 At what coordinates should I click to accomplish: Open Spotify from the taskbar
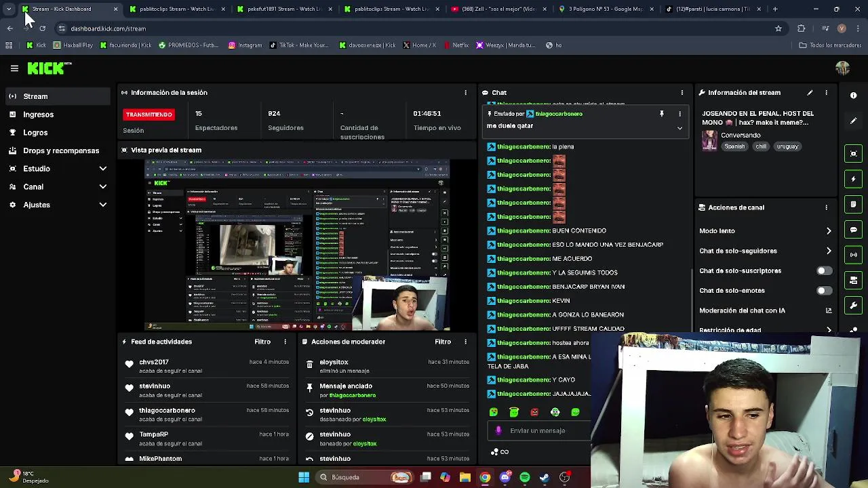click(525, 477)
